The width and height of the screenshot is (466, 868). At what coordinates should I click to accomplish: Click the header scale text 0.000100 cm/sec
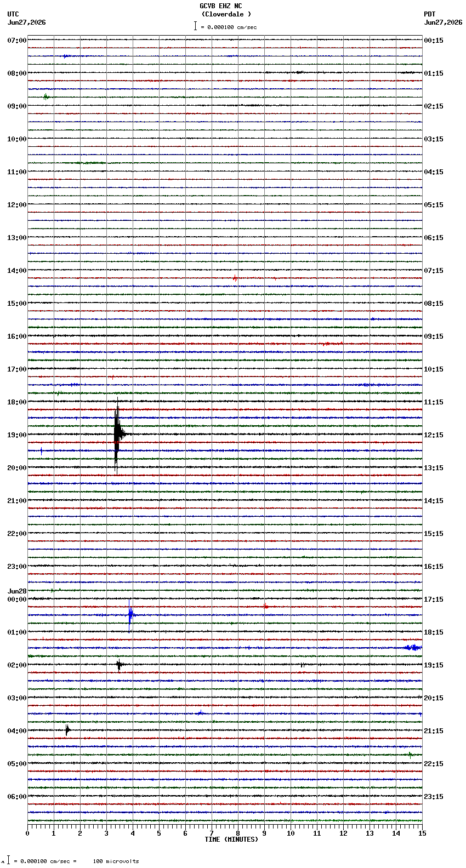[232, 27]
